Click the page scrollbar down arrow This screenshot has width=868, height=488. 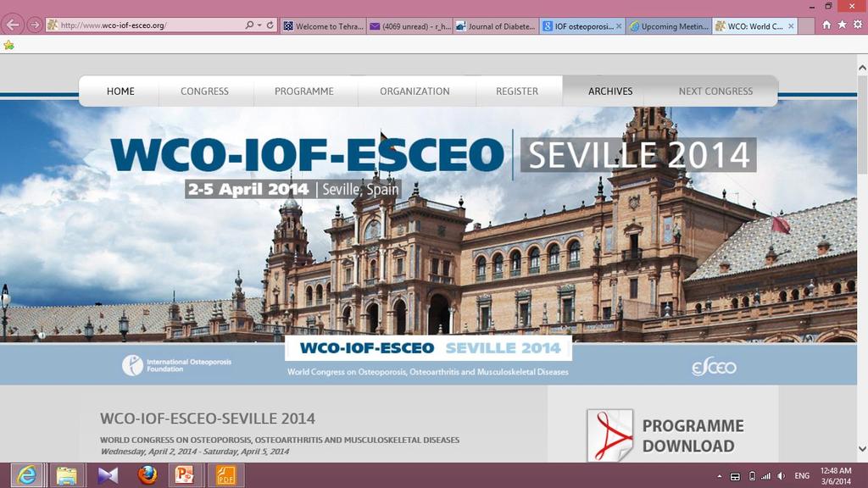(x=862, y=449)
